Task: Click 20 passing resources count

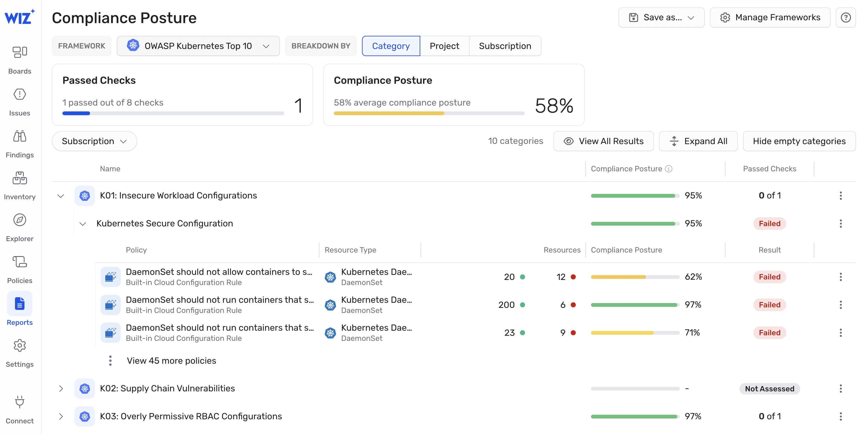Action: pos(509,277)
